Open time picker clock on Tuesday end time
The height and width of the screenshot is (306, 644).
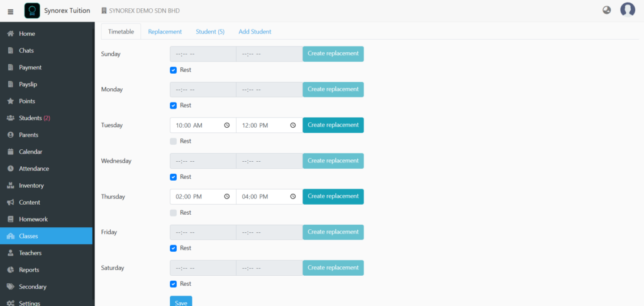(x=293, y=125)
